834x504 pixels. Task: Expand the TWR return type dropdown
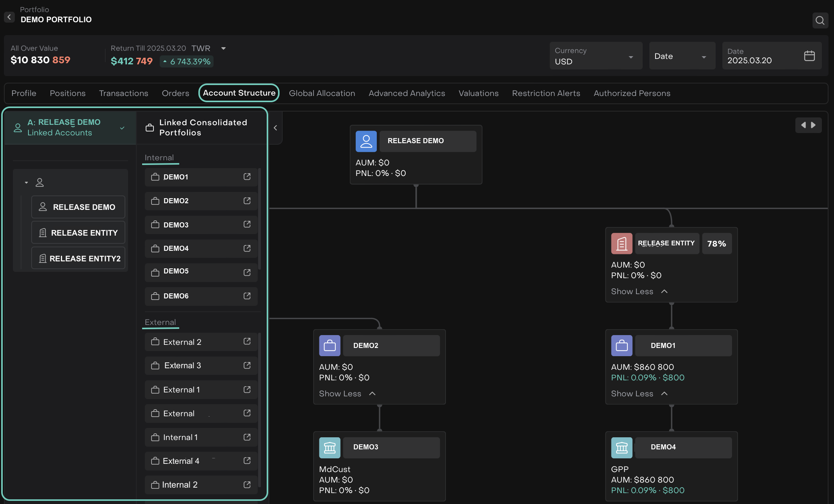point(223,48)
